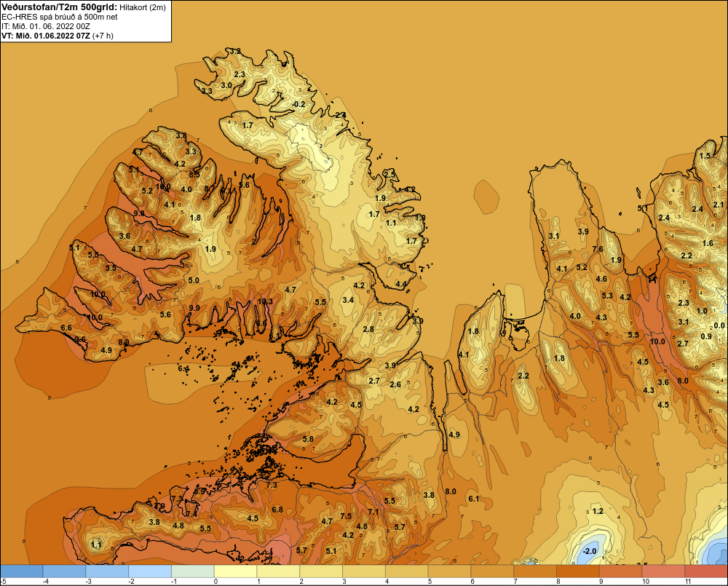Click the 'EC-HRES spá brúuð á 500m net' line

pos(60,17)
